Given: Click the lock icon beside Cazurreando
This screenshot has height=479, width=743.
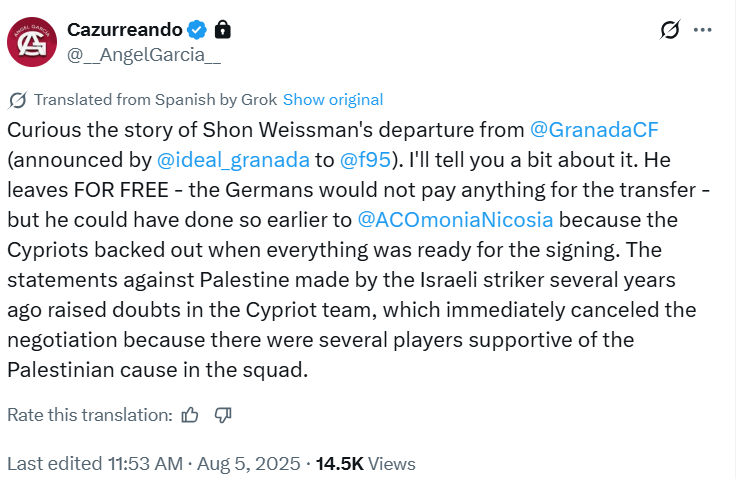Looking at the screenshot, I should 222,30.
